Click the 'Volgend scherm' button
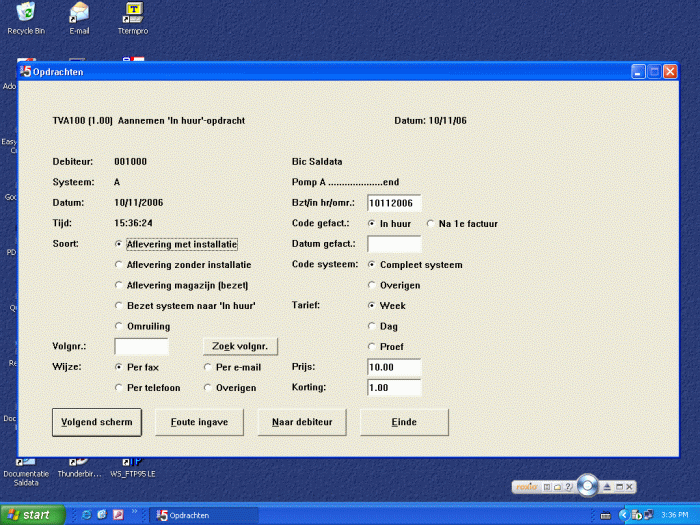This screenshot has height=525, width=700. tap(99, 422)
